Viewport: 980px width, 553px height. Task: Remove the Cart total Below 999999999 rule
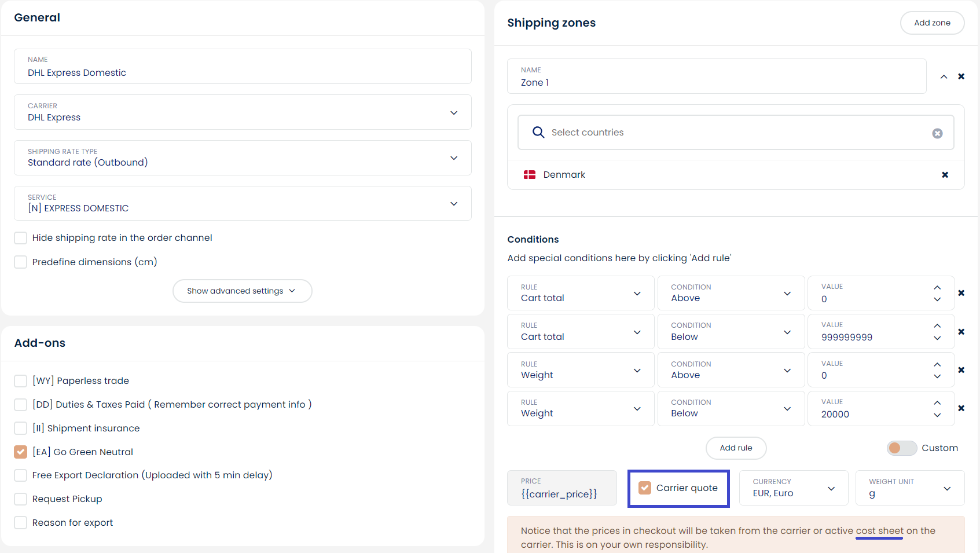pyautogui.click(x=961, y=332)
